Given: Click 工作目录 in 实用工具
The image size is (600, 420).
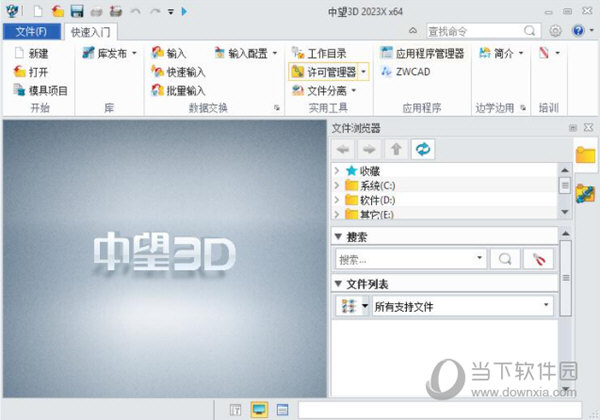Looking at the screenshot, I should coord(319,53).
